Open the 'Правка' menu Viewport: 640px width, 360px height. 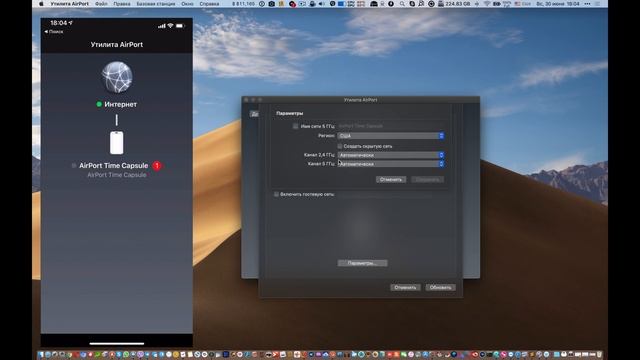coord(122,4)
